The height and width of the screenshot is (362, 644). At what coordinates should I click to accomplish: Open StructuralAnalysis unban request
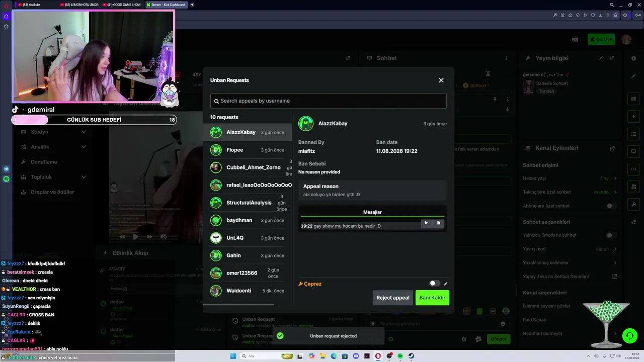(x=248, y=203)
